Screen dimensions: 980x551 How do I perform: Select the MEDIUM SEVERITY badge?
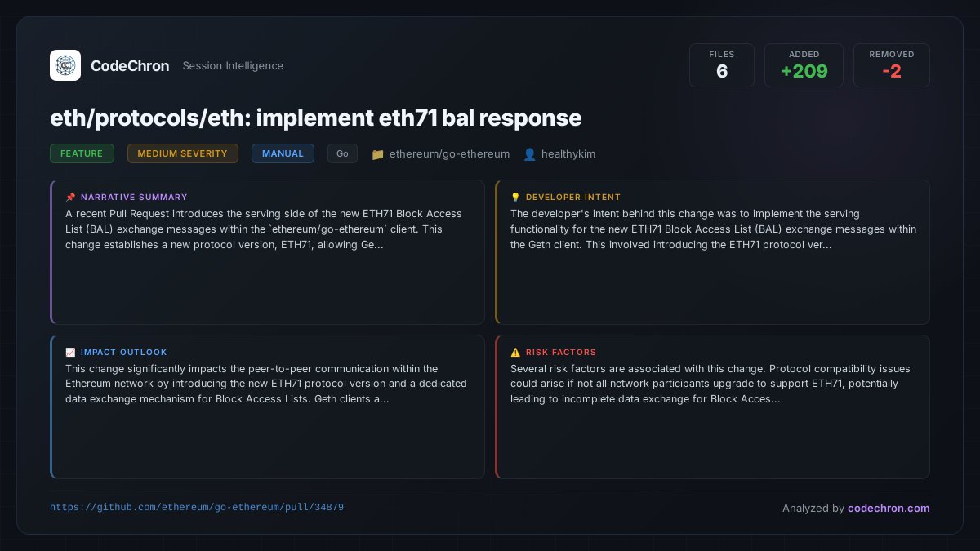point(183,153)
